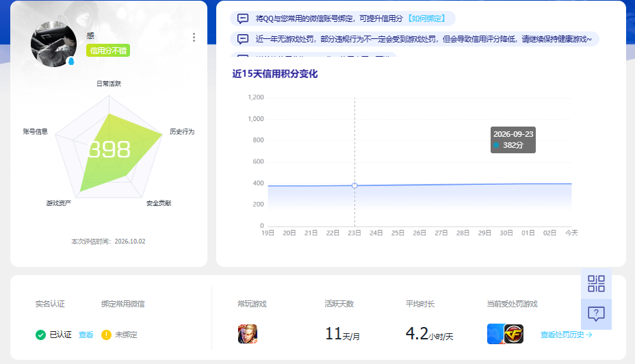The width and height of the screenshot is (635, 364).
Task: Click the 信用分不错 green badge
Action: (108, 51)
